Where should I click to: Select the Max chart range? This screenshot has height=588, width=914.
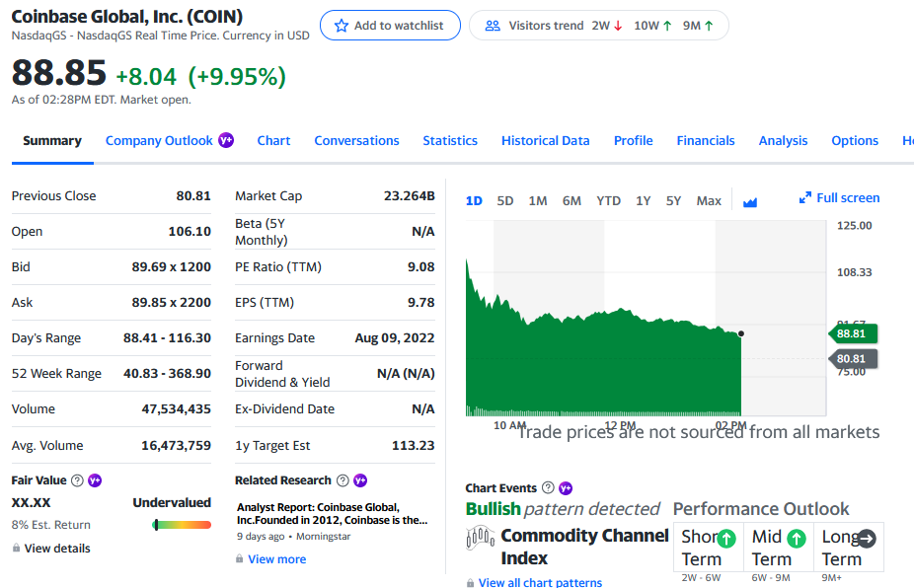[709, 201]
